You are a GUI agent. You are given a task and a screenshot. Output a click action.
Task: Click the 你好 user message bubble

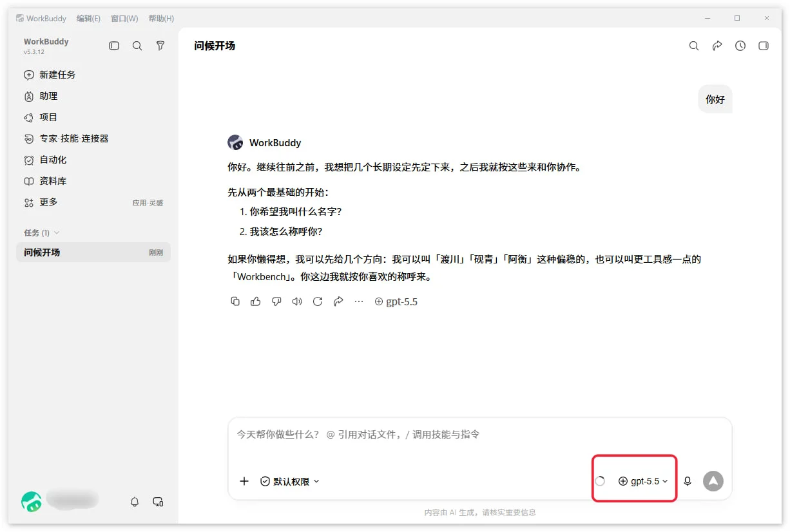point(715,99)
